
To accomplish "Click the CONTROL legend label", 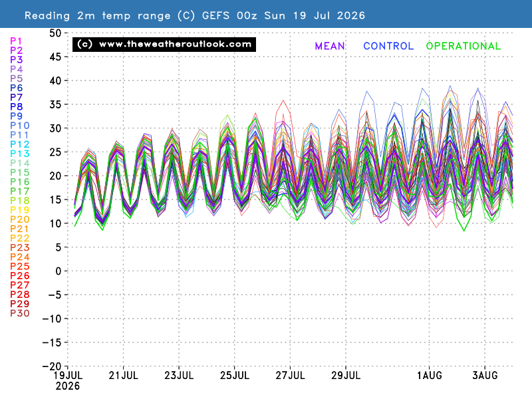I will point(388,46).
